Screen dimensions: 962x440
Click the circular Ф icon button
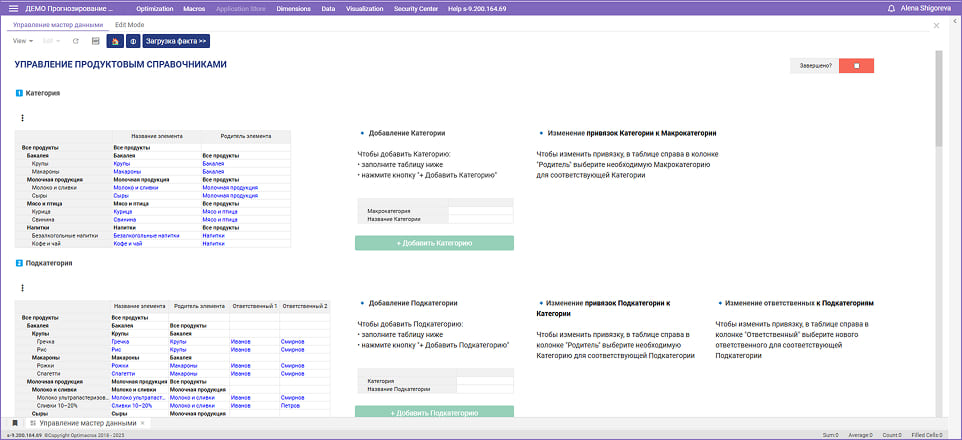(132, 41)
